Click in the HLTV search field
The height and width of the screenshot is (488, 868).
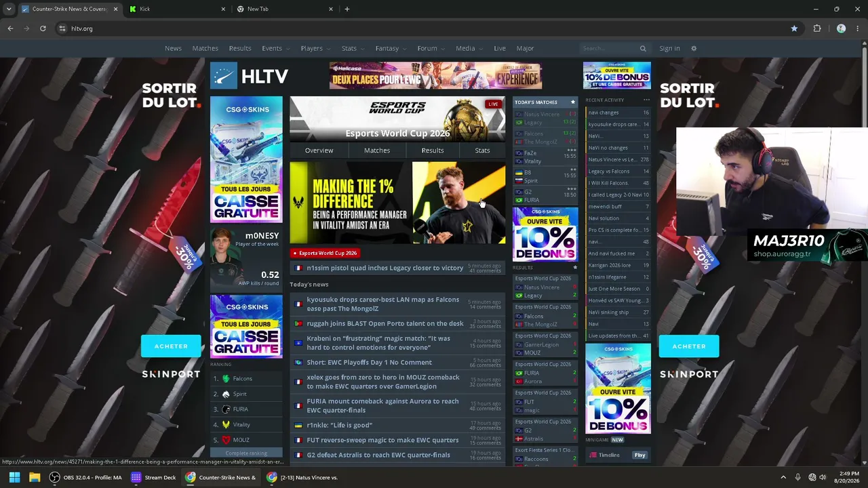point(609,48)
